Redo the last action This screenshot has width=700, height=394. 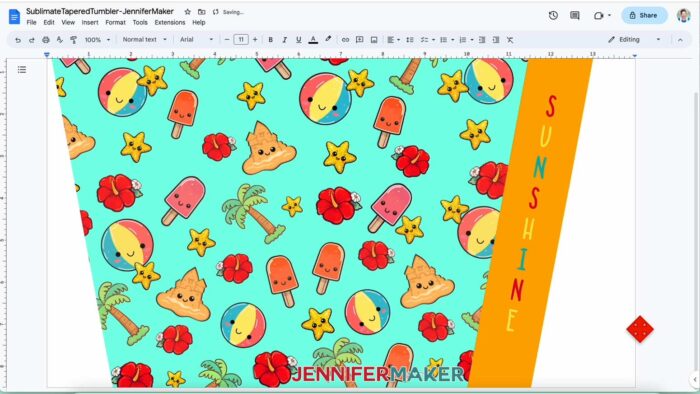coord(32,40)
